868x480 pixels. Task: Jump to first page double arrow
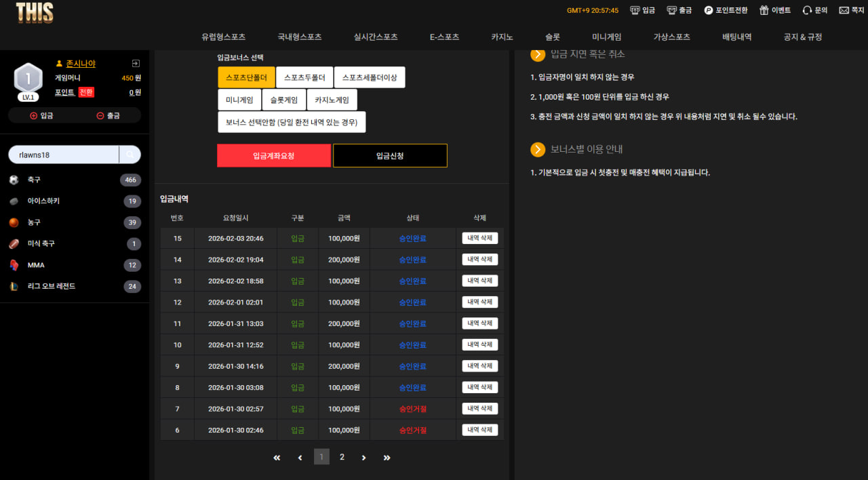pos(277,458)
